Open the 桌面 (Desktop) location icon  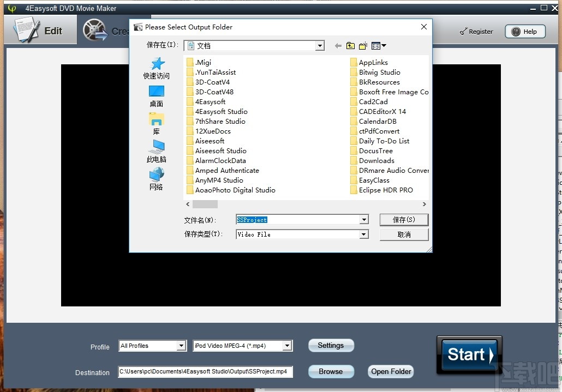[156, 94]
